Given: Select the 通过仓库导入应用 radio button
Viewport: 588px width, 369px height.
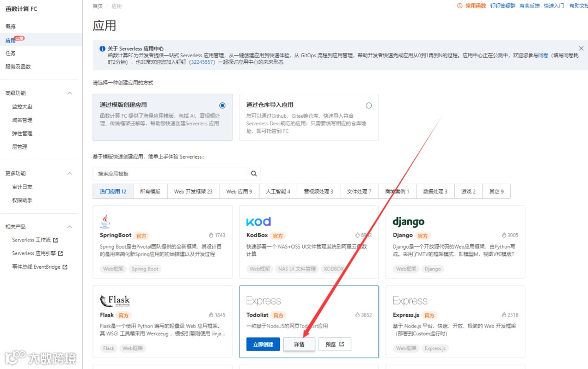Looking at the screenshot, I should [369, 106].
